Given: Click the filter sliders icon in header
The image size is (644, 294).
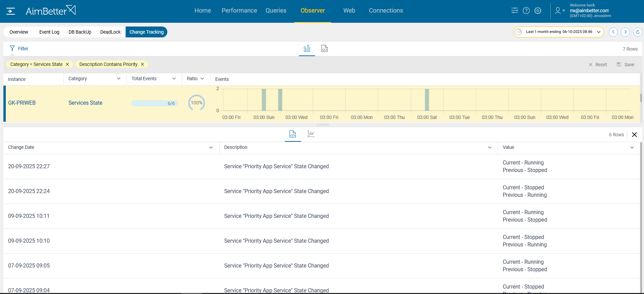Looking at the screenshot, I should pyautogui.click(x=514, y=11).
